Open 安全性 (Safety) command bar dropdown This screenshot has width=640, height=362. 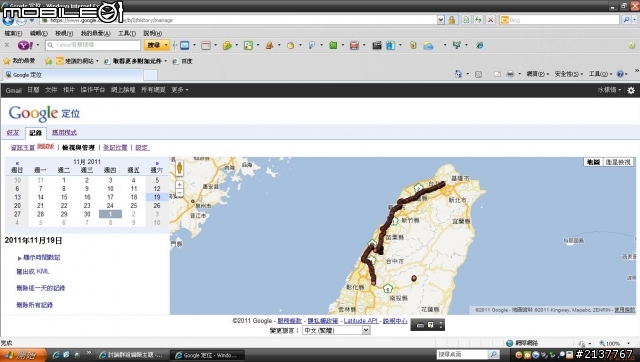tap(569, 74)
